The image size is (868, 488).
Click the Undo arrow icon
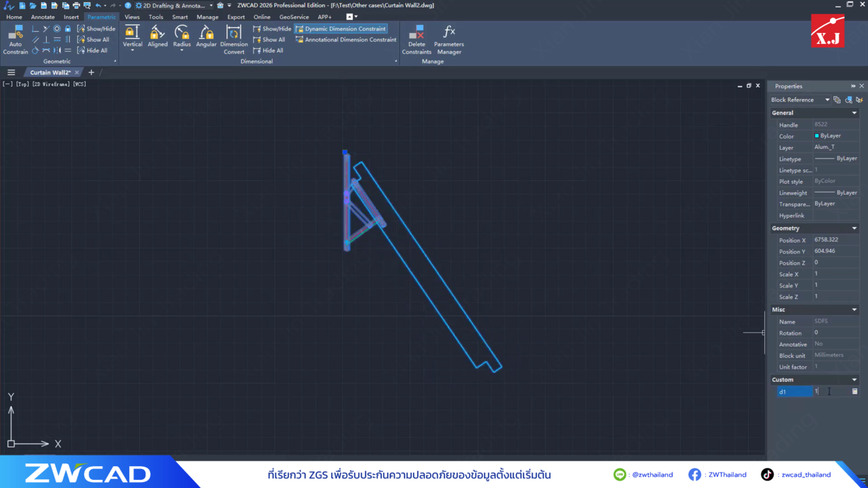point(98,5)
